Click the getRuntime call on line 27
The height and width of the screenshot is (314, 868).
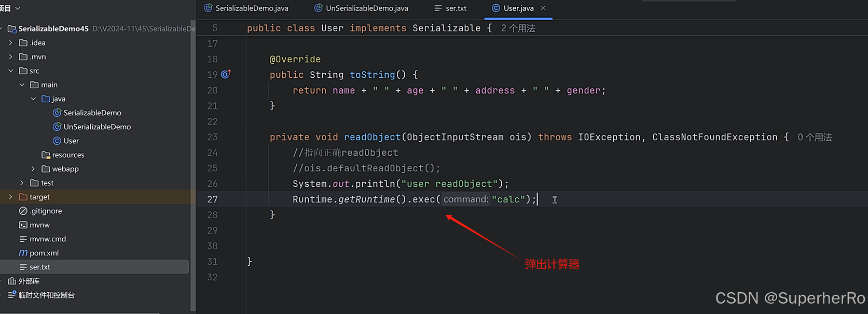point(366,199)
